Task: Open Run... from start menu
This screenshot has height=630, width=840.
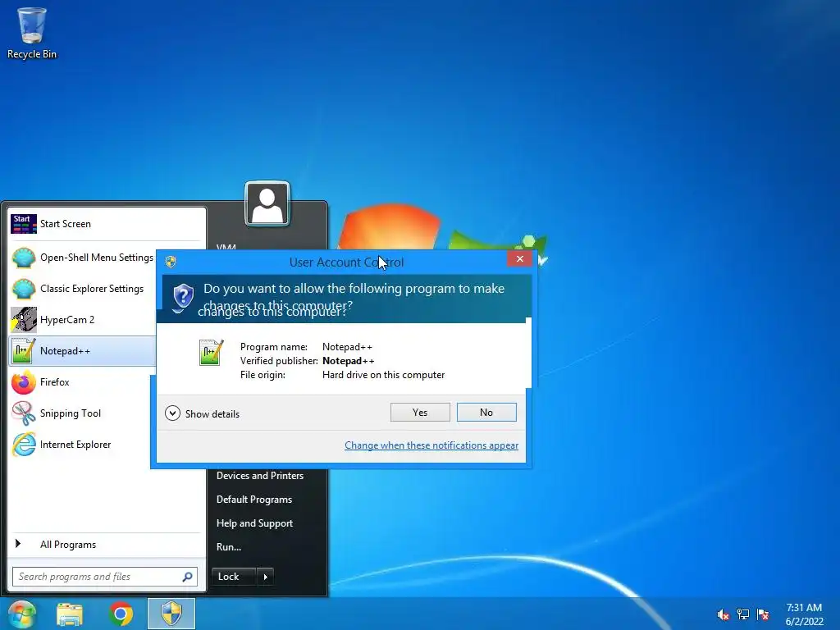Action: tap(229, 547)
